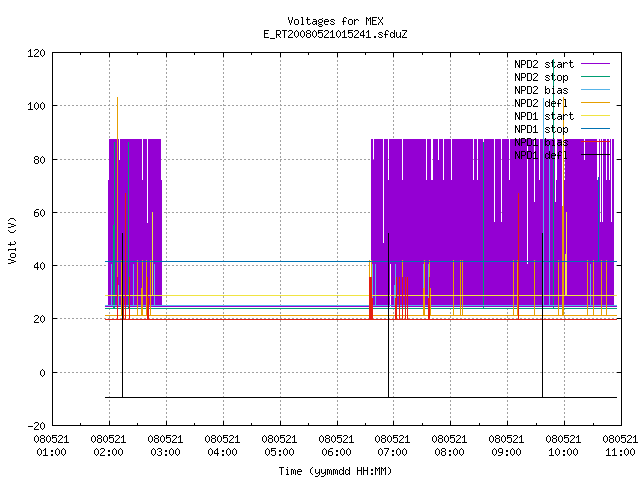Click the chart title 'Voltages for MEX'
Image resolution: width=640 pixels, height=480 pixels.
coord(335,21)
